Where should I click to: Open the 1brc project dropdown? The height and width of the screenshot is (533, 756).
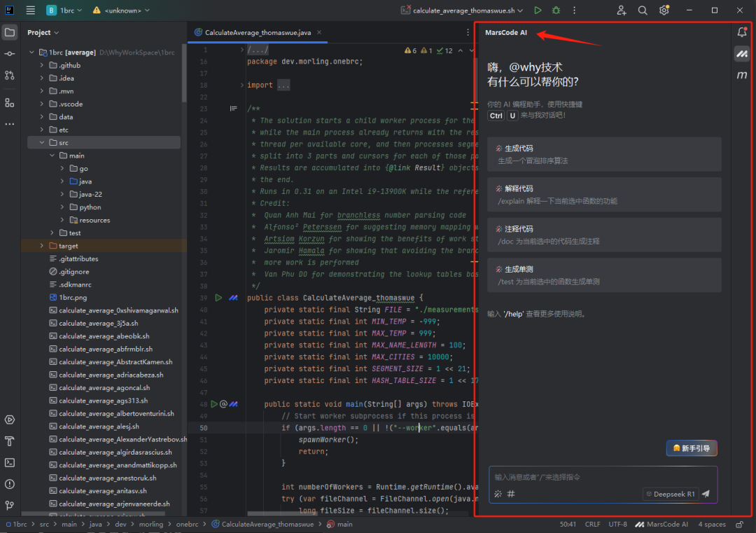click(64, 10)
